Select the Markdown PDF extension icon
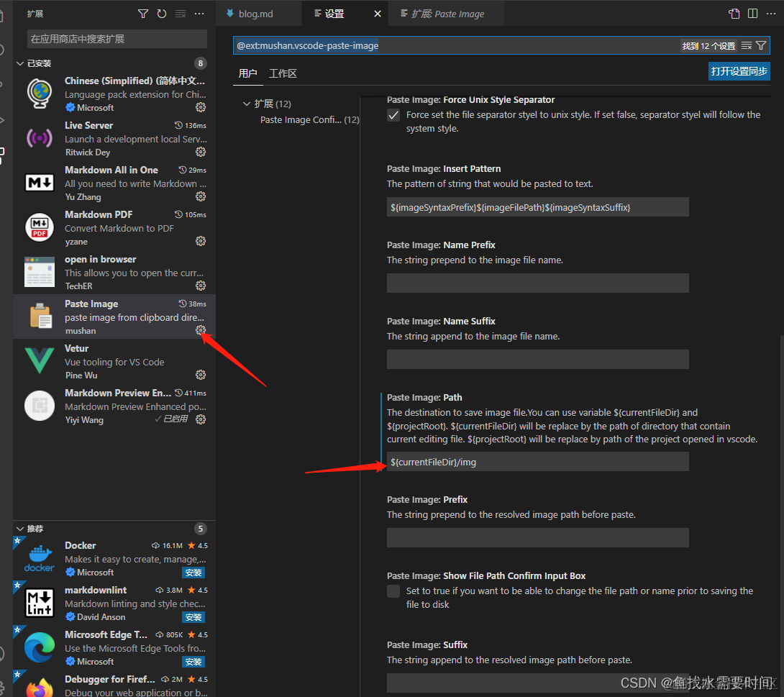Image resolution: width=784 pixels, height=697 pixels. point(39,227)
